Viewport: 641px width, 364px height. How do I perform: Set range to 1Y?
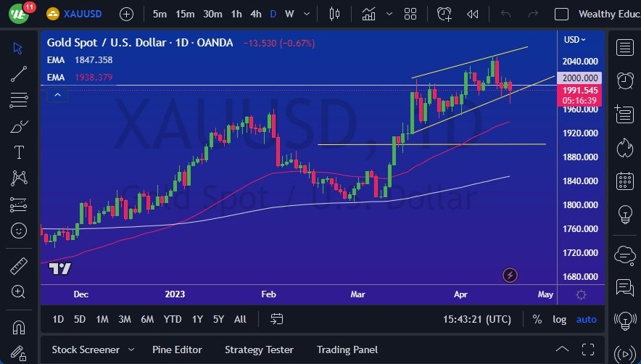[x=197, y=319]
